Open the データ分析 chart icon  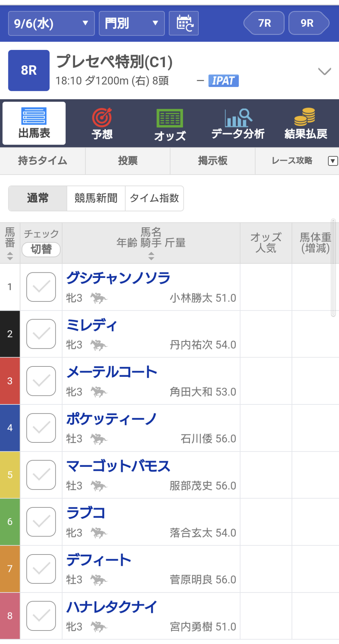(238, 118)
